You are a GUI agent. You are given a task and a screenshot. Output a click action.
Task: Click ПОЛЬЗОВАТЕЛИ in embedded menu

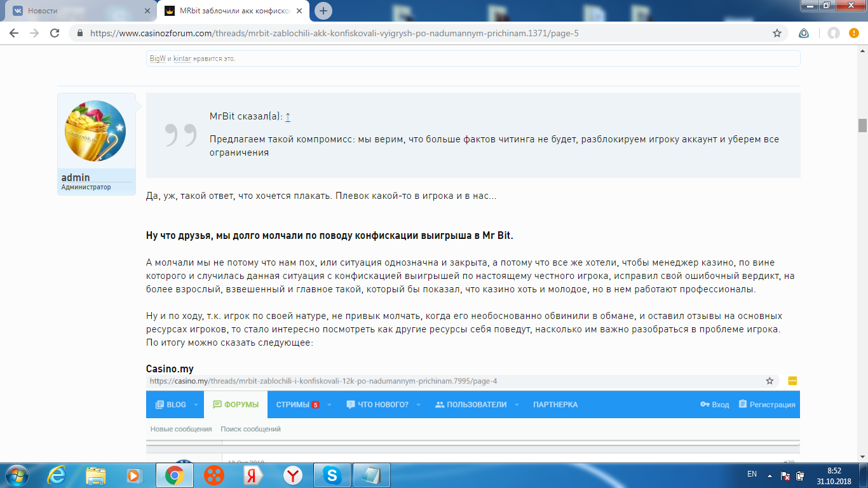pyautogui.click(x=471, y=404)
